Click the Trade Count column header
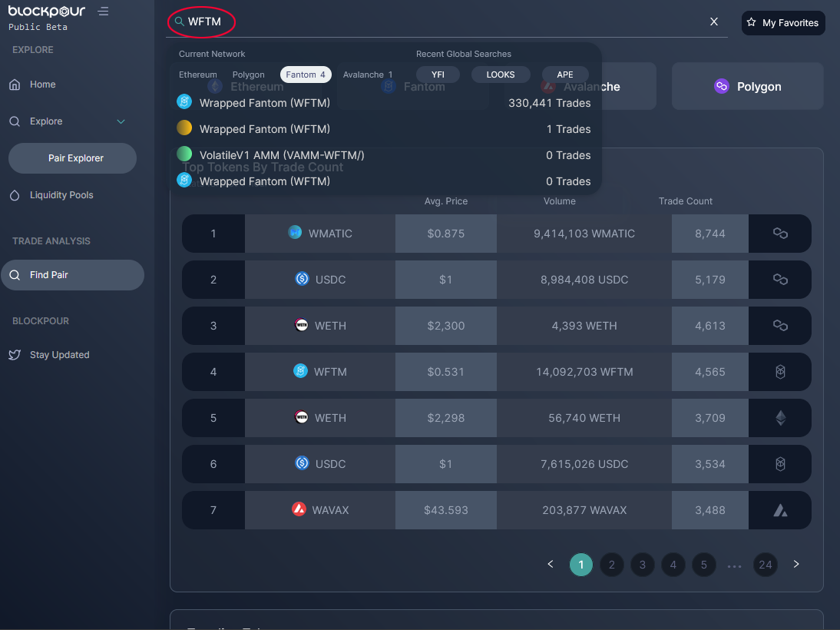This screenshot has height=630, width=840. (x=685, y=201)
